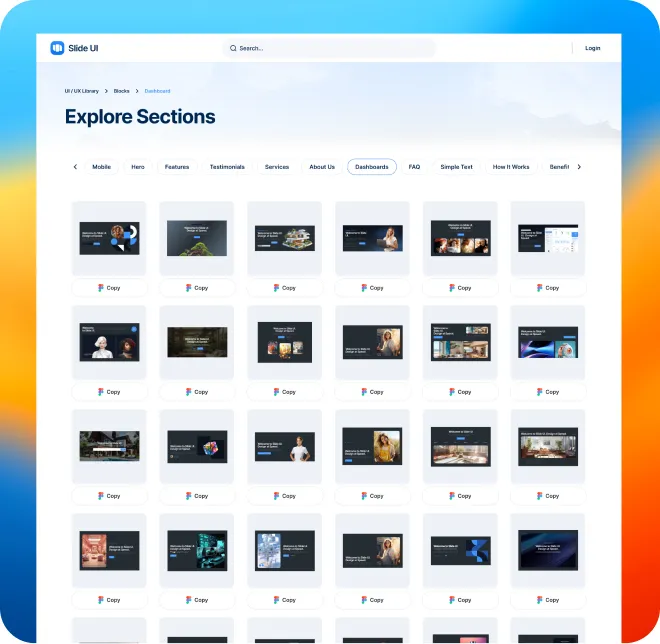Copy the dark forest section
This screenshot has width=660, height=644.
click(197, 392)
